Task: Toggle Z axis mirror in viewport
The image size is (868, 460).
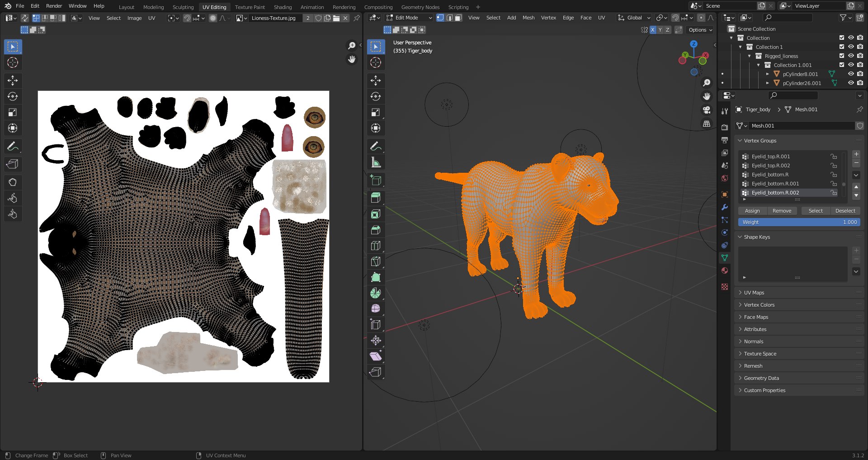Action: (667, 30)
